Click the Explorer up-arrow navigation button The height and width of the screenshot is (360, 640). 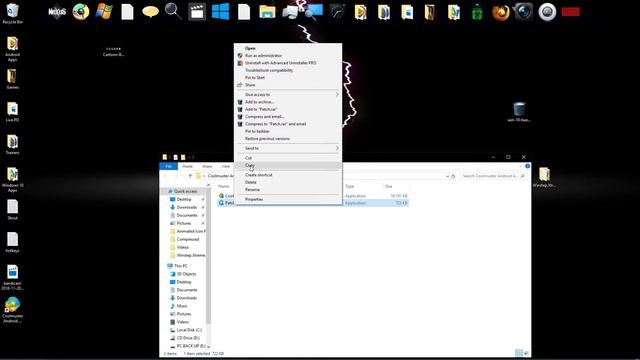coord(190,176)
